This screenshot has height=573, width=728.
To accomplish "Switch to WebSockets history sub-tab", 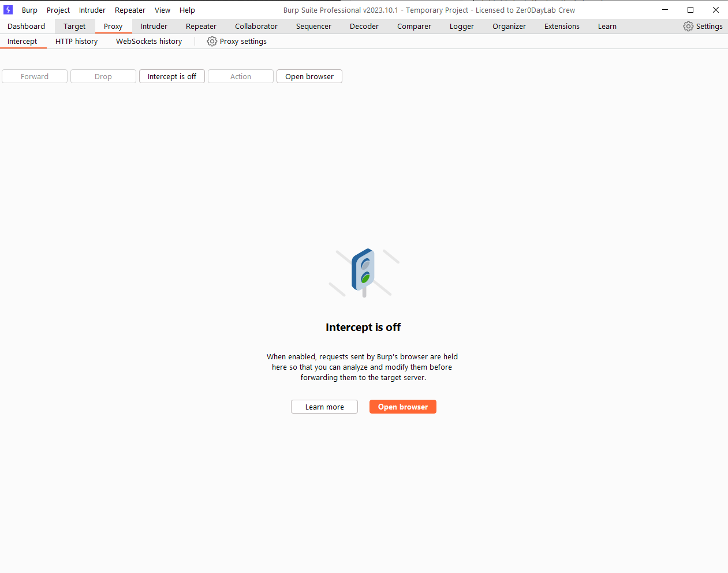I will point(149,42).
